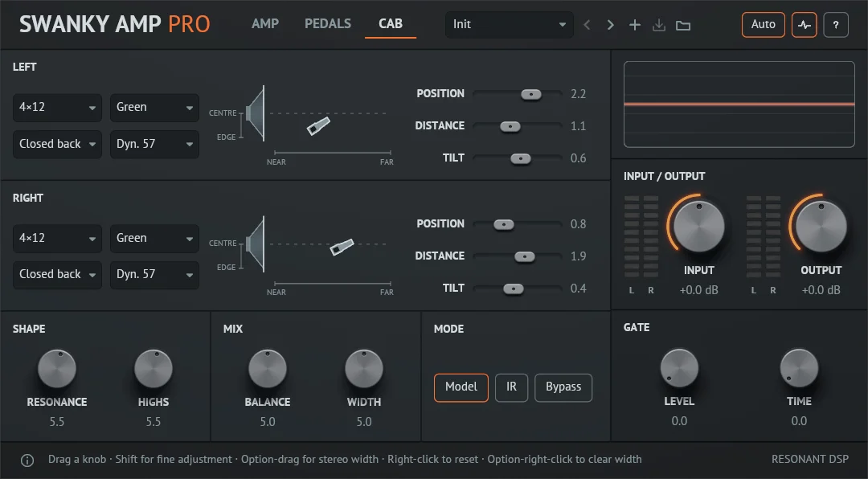Click the GATE TIME value 0.0
The image size is (868, 479).
[799, 421]
